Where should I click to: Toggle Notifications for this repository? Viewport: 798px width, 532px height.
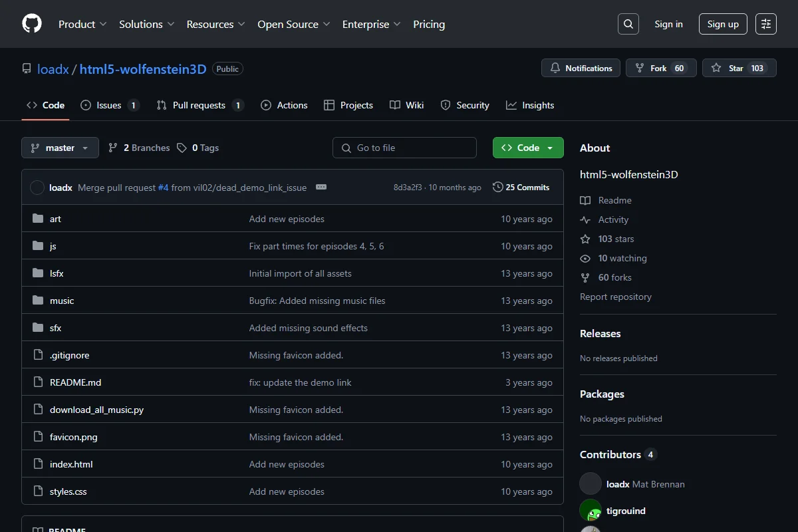581,68
